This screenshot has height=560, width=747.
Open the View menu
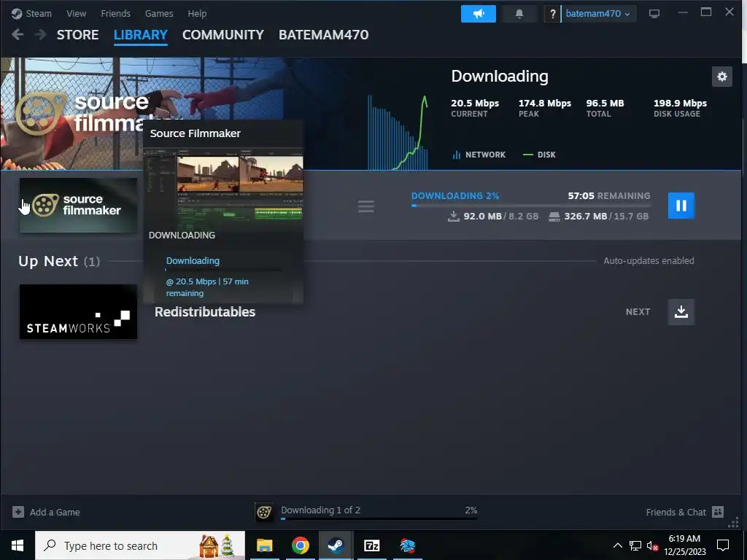pos(76,13)
